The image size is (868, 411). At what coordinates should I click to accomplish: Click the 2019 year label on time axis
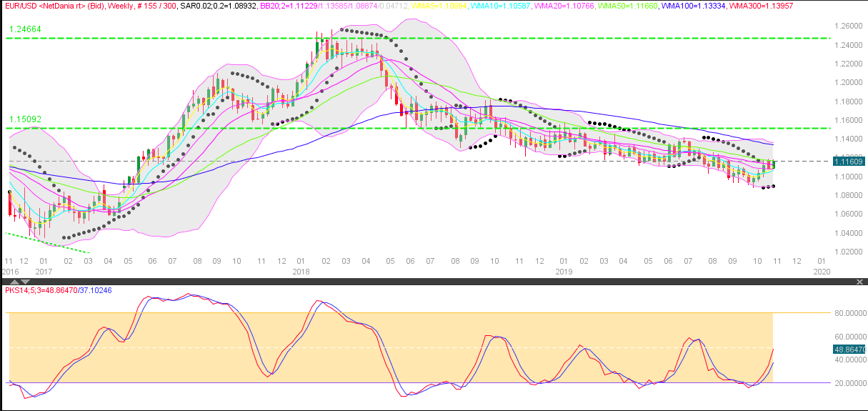(x=563, y=271)
